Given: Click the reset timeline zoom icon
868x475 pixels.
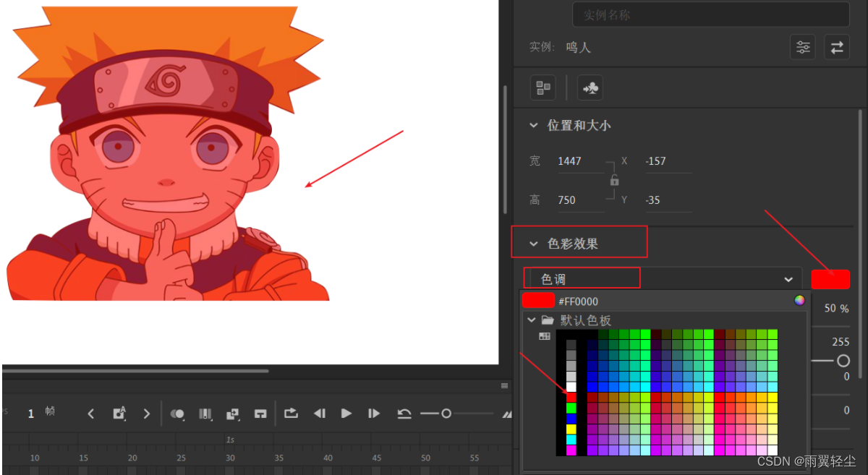Looking at the screenshot, I should [x=404, y=414].
